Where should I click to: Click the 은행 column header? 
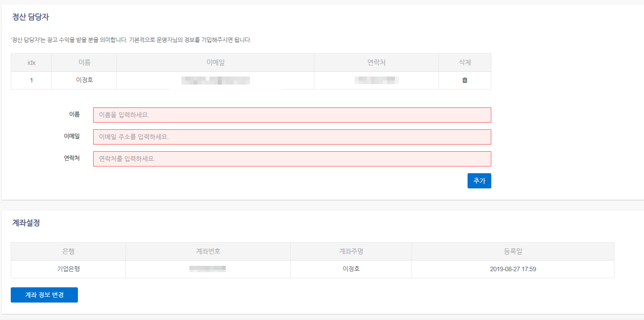tap(69, 251)
